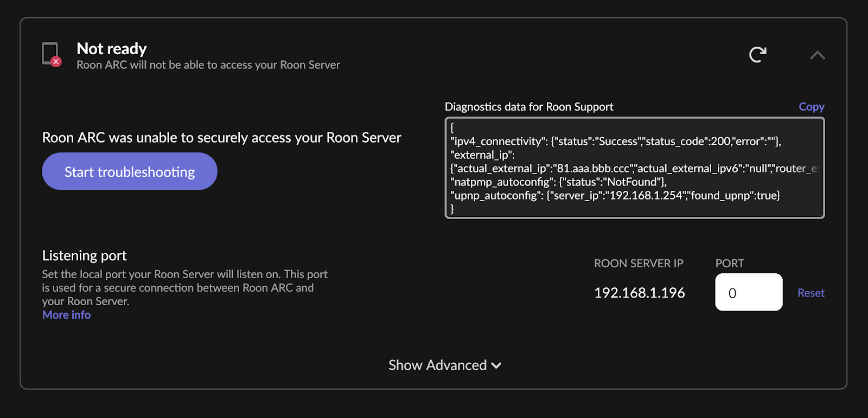Open the More info link

66,315
